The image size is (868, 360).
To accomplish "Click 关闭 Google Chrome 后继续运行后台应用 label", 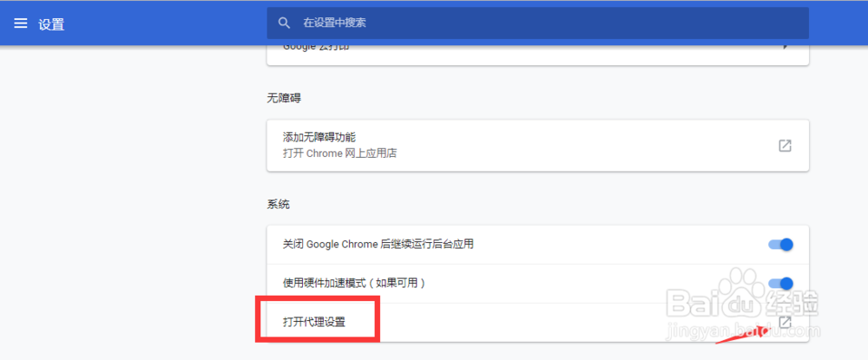I will (x=378, y=244).
